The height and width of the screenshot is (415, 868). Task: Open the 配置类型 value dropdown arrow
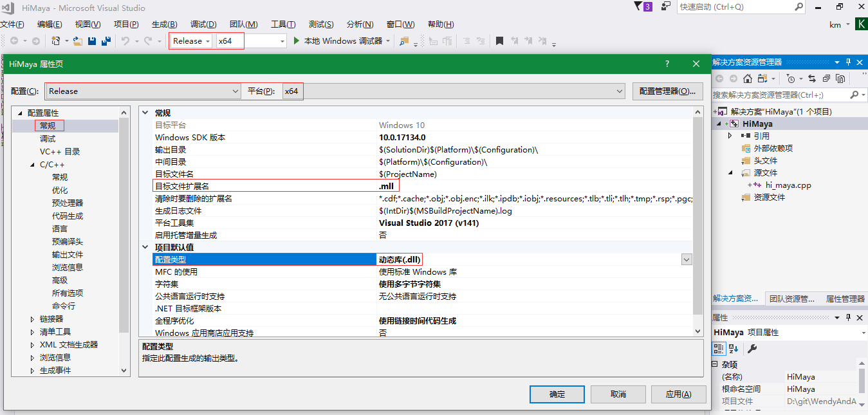coord(687,259)
